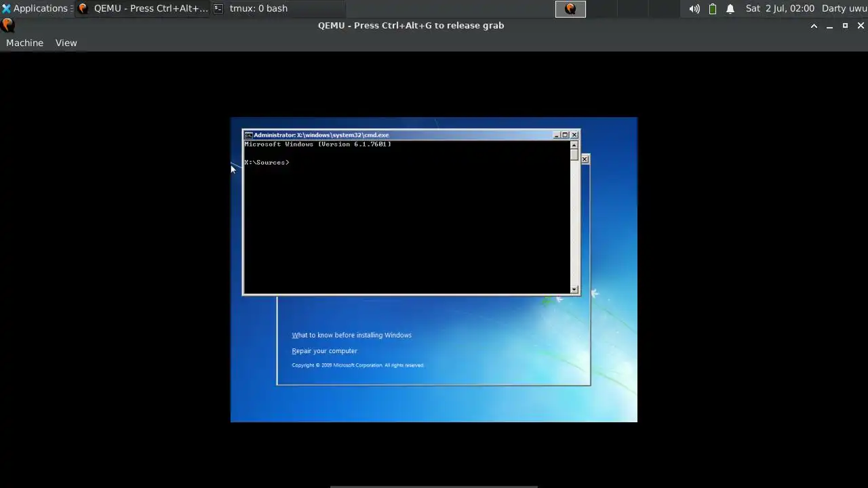
Task: Switch to the tmux: 0 bash taskbar button
Action: pos(278,9)
